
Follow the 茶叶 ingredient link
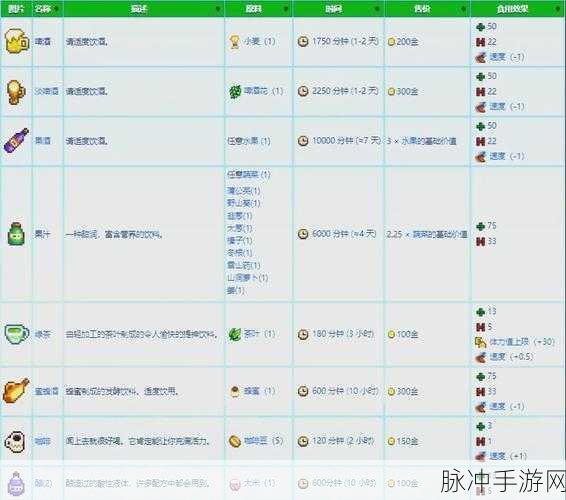tap(252, 334)
